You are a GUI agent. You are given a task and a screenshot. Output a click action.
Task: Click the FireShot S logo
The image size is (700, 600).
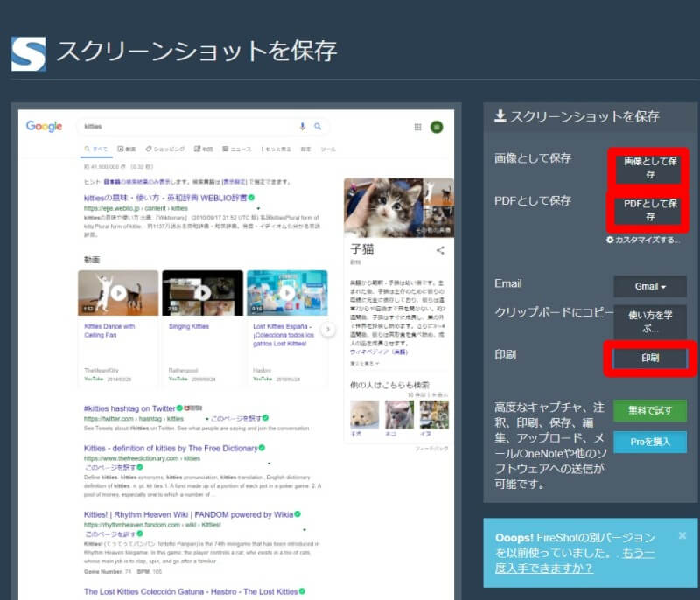click(x=28, y=52)
